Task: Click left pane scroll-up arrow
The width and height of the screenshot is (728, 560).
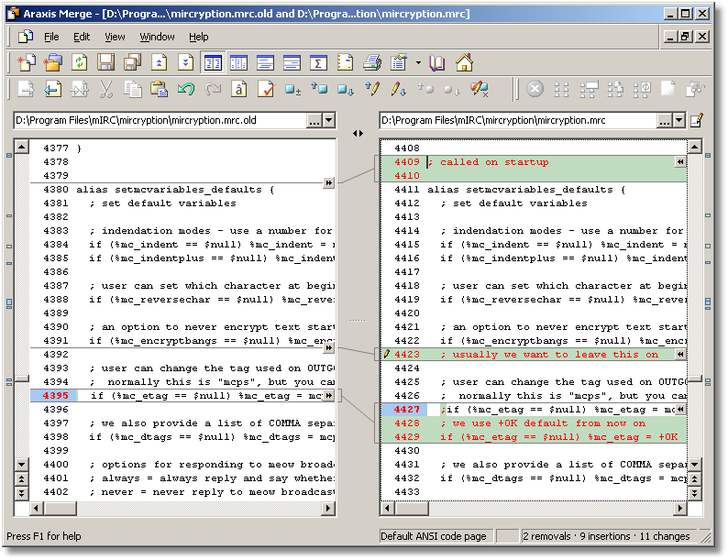Action: pyautogui.click(x=22, y=148)
